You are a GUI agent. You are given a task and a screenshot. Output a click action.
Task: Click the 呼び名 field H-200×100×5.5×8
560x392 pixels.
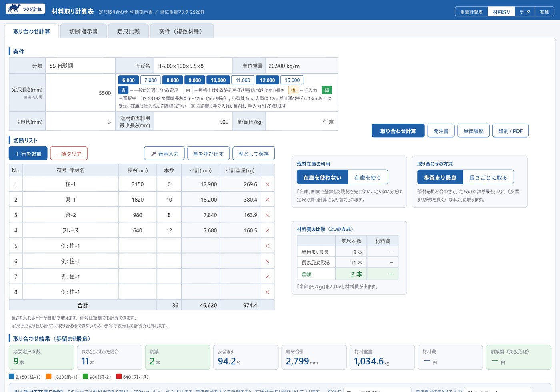coord(193,66)
